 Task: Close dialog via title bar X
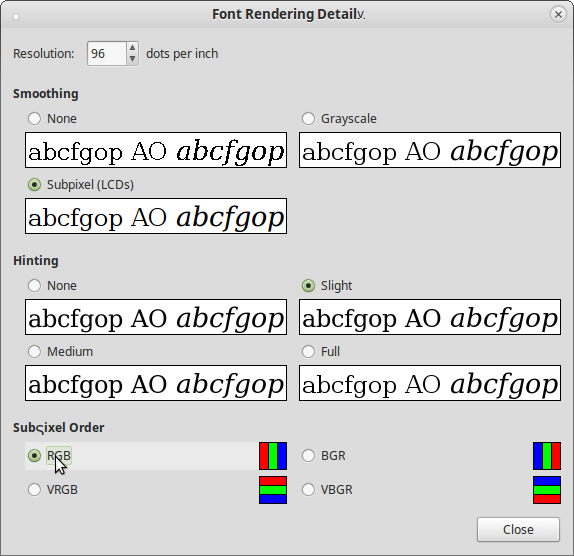(558, 14)
